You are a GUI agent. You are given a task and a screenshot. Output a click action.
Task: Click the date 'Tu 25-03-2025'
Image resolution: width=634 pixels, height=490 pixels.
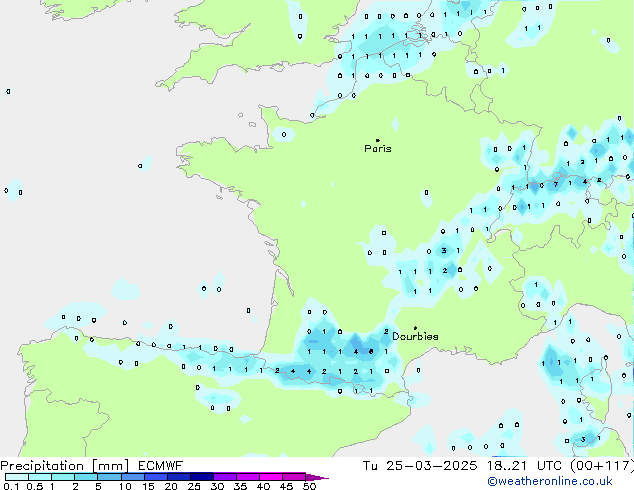pos(420,466)
